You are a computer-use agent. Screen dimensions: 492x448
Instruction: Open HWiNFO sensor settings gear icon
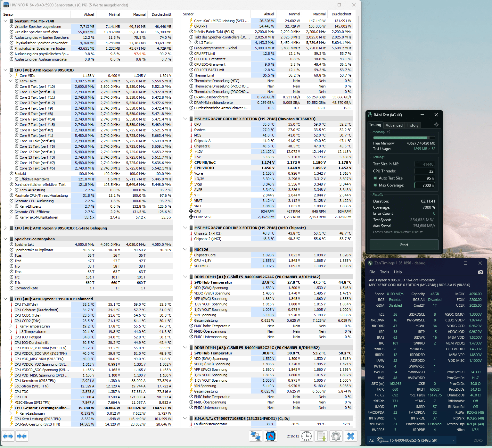coord(336,436)
